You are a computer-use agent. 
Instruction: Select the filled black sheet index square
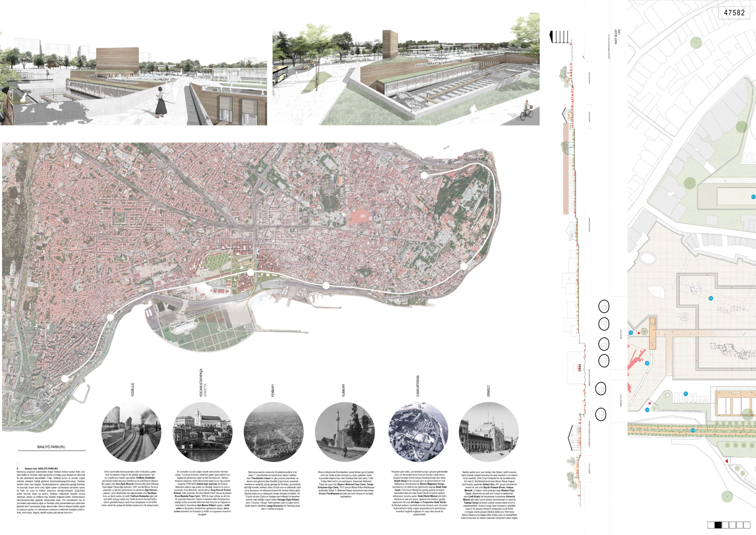pyautogui.click(x=718, y=525)
